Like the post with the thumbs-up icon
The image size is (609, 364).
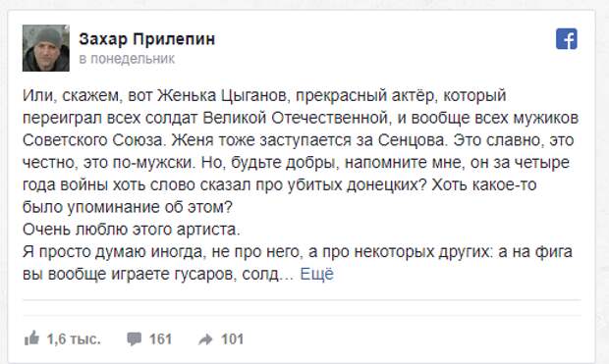[x=31, y=338]
